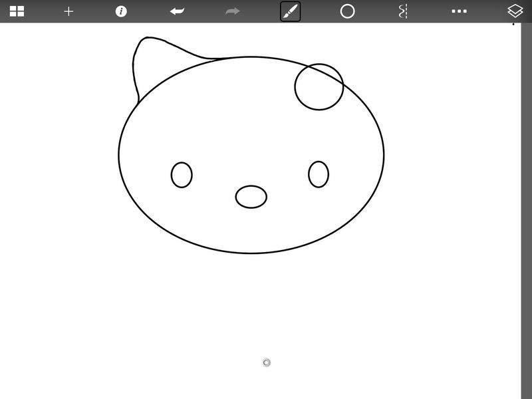Open the info panel
This screenshot has height=399, width=532.
pyautogui.click(x=121, y=11)
